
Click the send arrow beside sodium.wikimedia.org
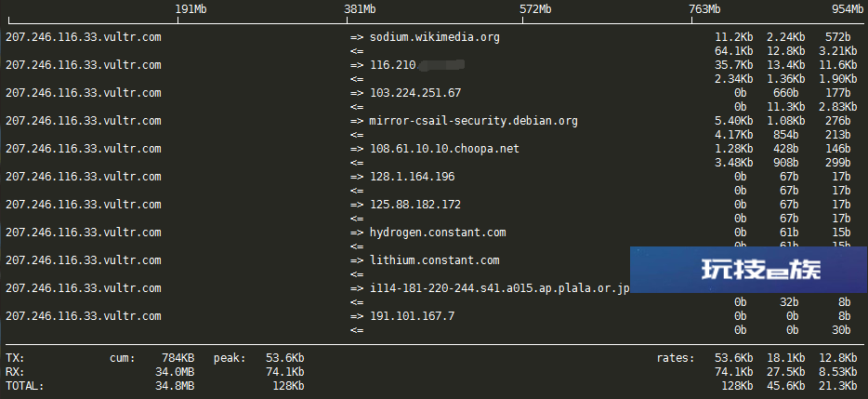(x=357, y=37)
